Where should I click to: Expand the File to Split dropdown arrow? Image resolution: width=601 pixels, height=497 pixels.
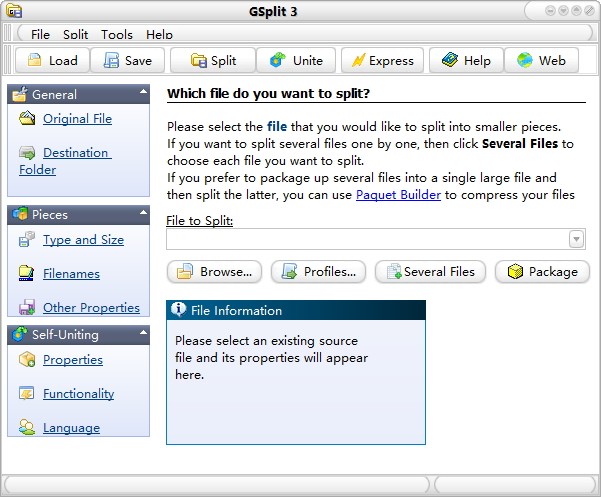point(576,239)
